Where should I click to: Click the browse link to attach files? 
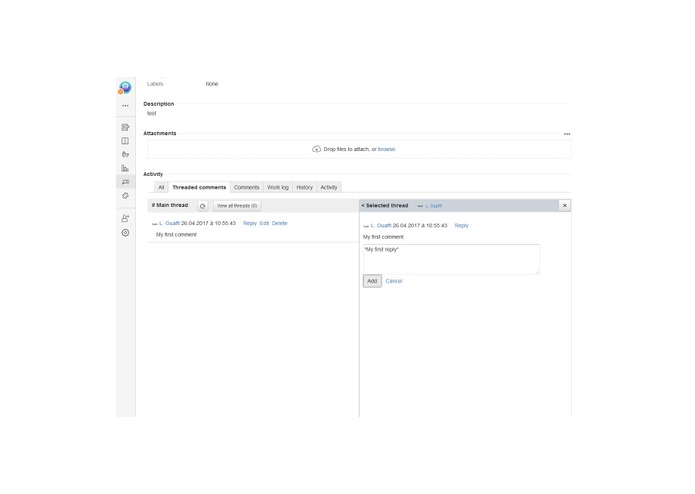point(386,149)
